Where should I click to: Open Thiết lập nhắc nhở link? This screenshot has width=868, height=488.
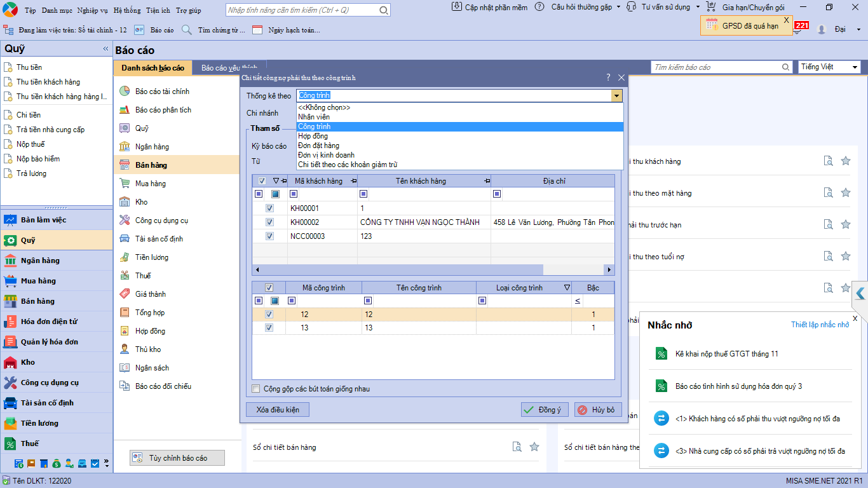click(820, 325)
